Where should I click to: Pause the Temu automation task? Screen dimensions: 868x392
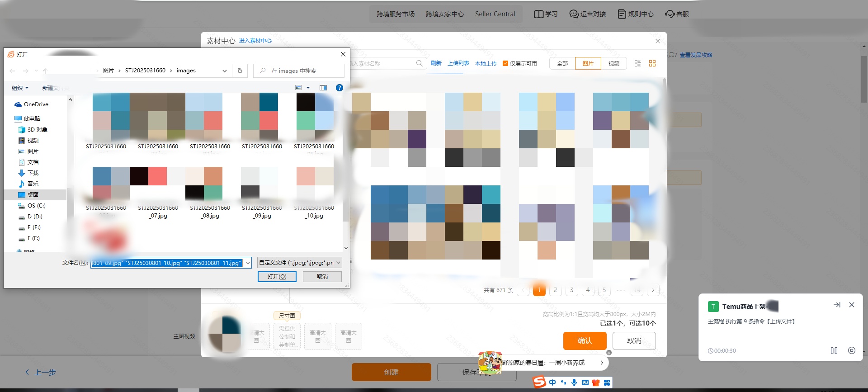pos(834,350)
